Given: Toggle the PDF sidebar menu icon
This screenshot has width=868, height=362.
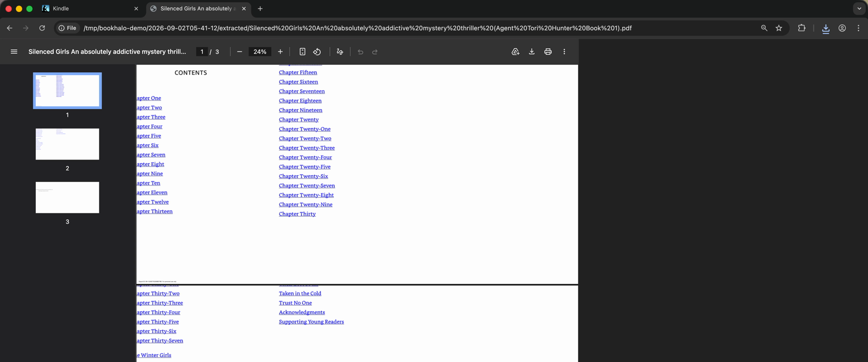Looking at the screenshot, I should click(x=14, y=52).
